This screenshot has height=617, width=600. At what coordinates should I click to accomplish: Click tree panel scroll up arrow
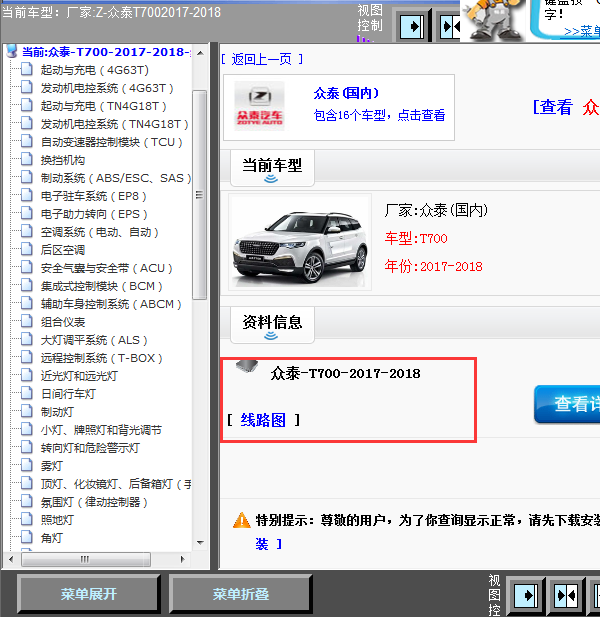[200, 53]
